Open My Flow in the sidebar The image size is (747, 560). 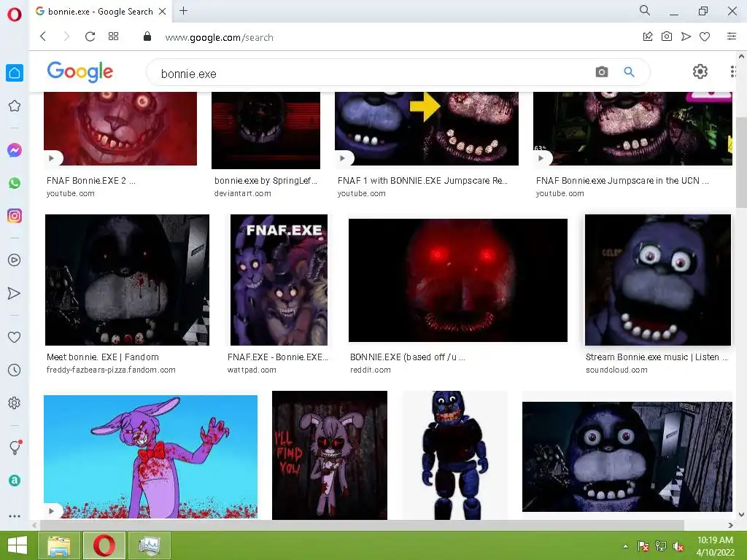tap(15, 293)
